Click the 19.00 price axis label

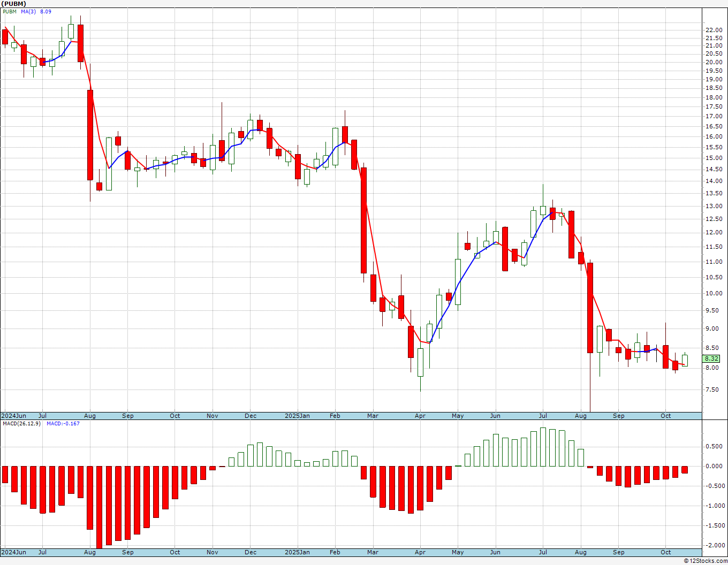coord(713,79)
